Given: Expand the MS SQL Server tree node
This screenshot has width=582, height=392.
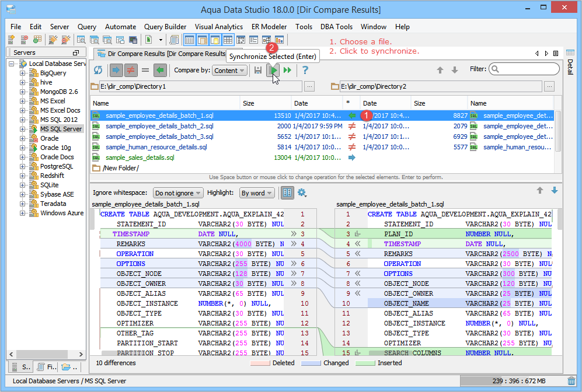Looking at the screenshot, I should click(x=23, y=129).
